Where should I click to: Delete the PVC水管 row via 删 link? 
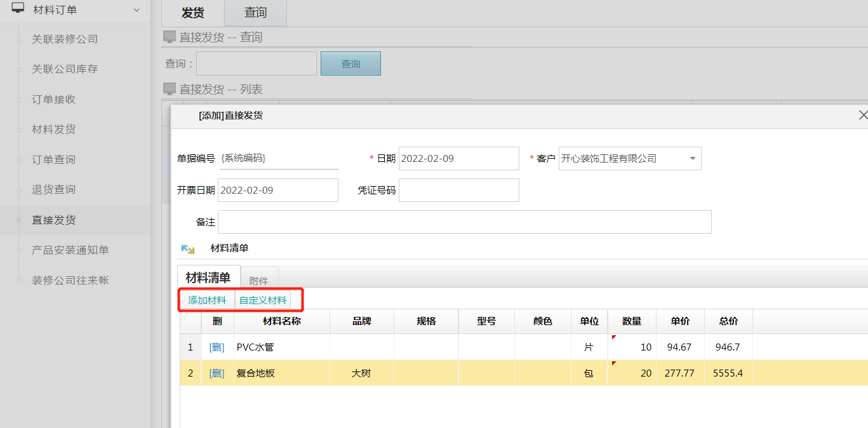point(217,347)
